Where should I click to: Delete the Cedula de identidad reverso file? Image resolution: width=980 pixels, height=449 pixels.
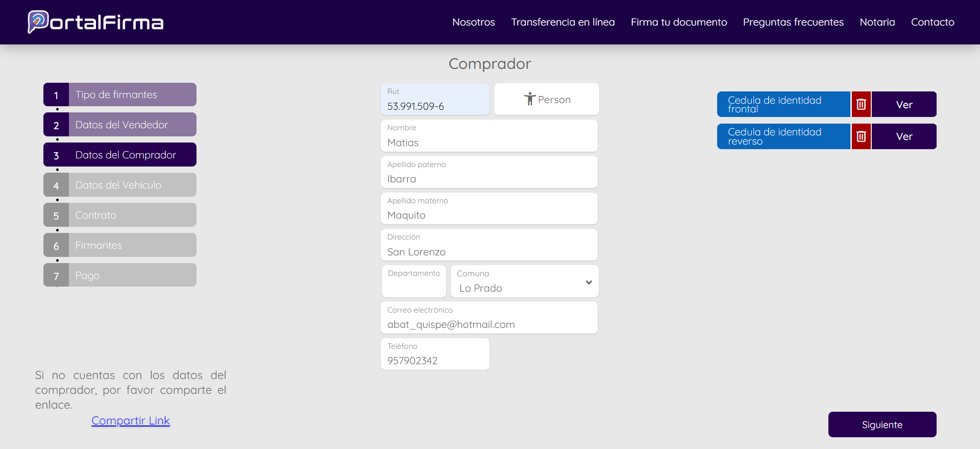click(x=861, y=136)
